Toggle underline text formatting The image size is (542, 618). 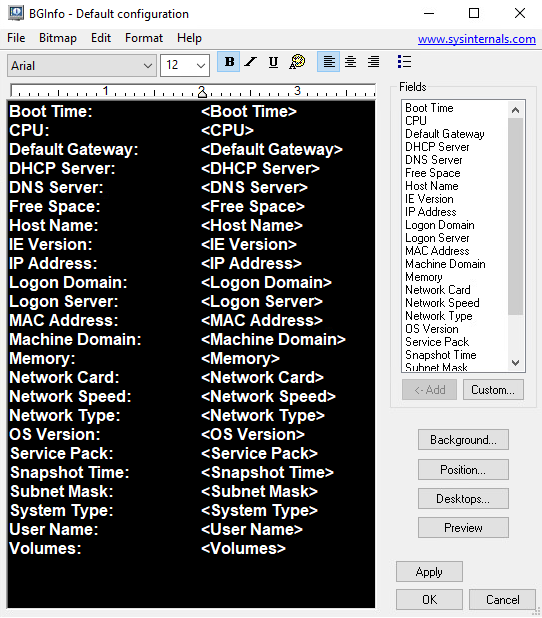click(273, 62)
